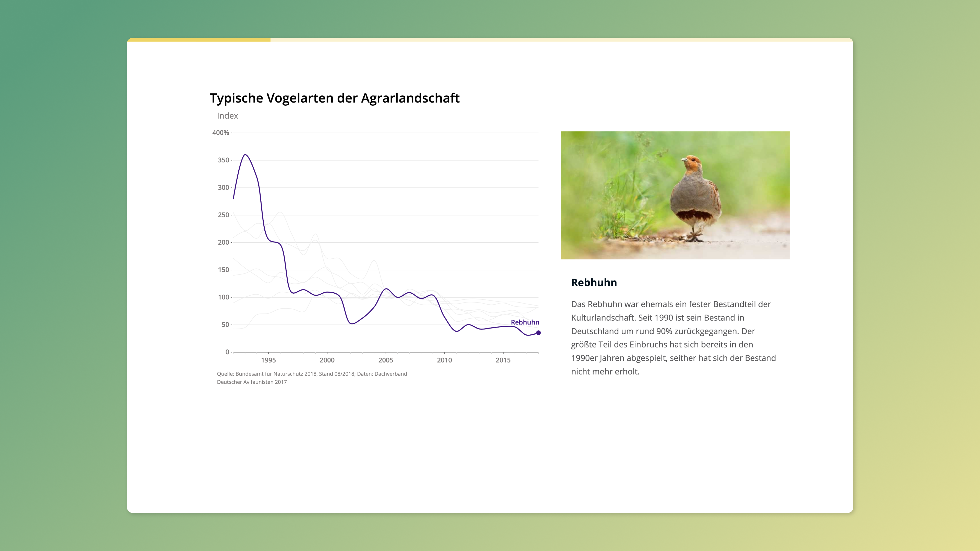The image size is (980, 551).
Task: Click the yellow progress bar at the top
Action: (x=199, y=40)
